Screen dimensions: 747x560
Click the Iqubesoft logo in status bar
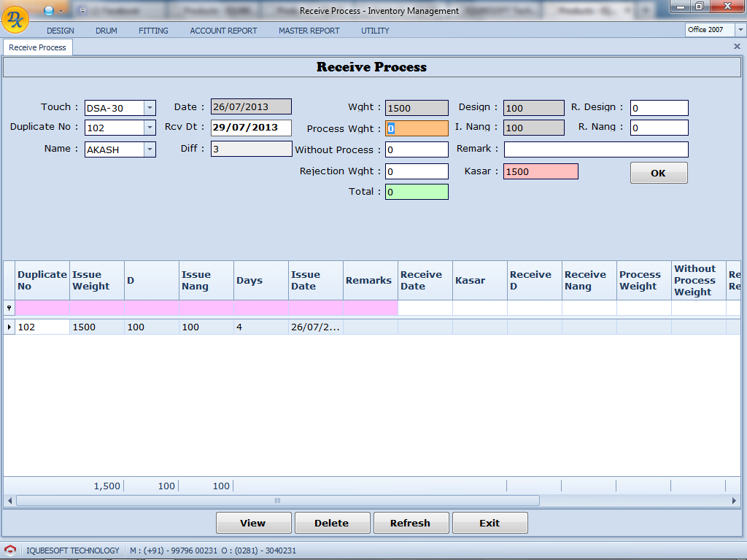(10, 551)
